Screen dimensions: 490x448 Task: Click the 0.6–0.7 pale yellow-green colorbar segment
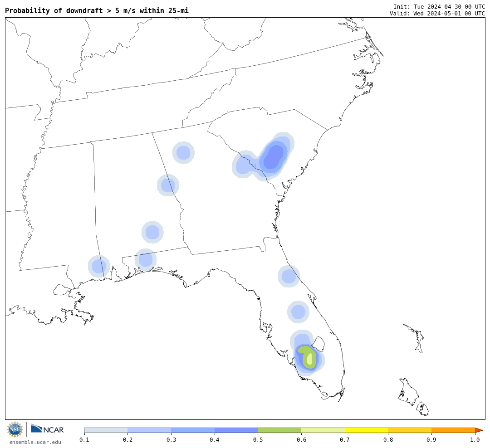[x=323, y=430]
